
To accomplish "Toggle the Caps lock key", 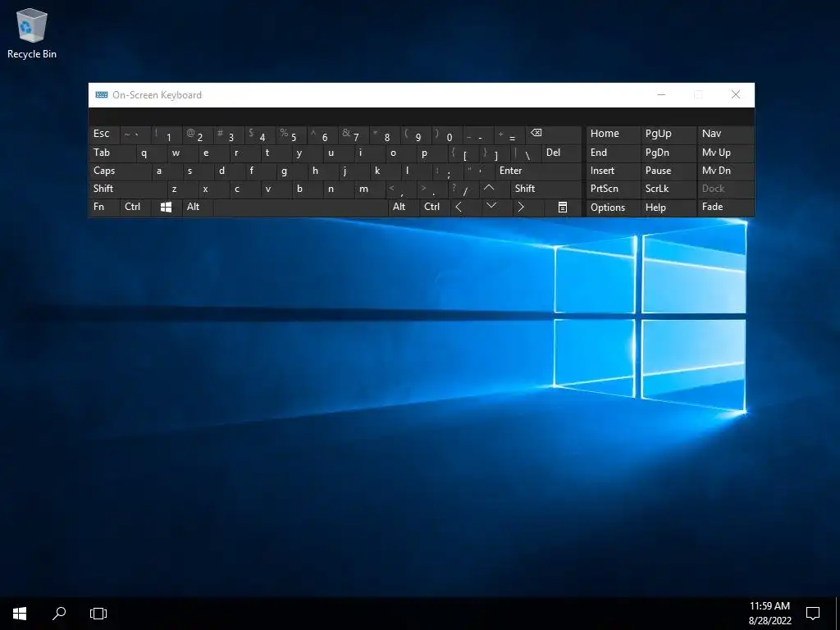I will tap(120, 171).
